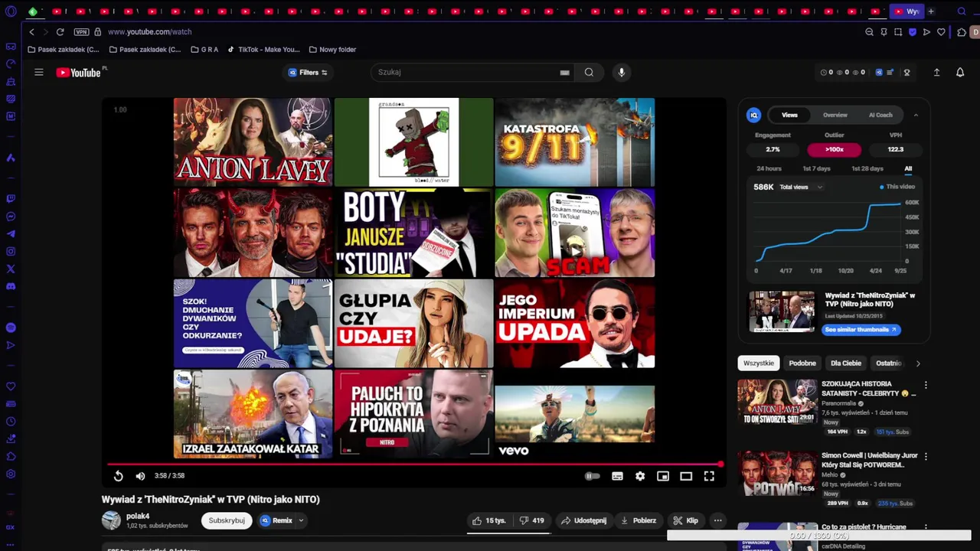Click the video progress bar end

(x=720, y=464)
